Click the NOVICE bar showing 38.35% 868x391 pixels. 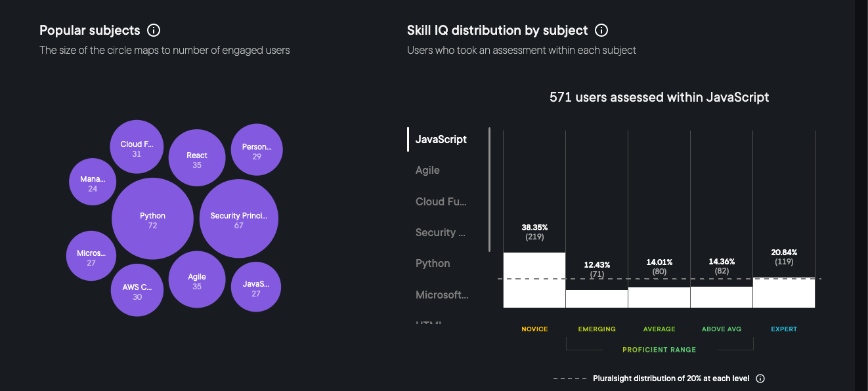coord(534,279)
